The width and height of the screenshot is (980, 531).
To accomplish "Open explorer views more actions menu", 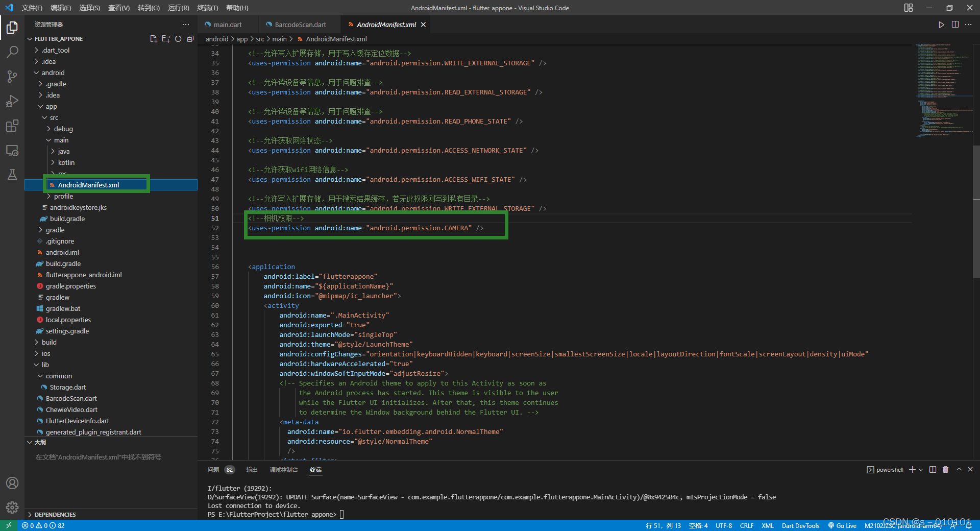I will tap(186, 25).
